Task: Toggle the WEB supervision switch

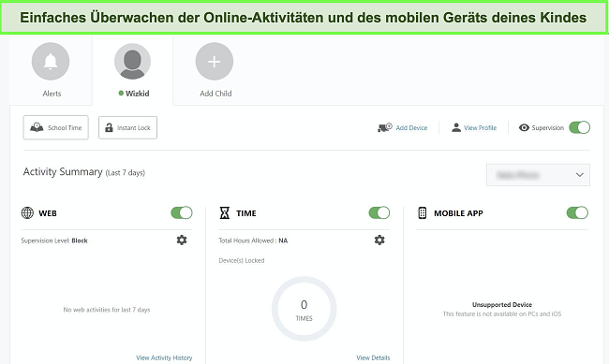Action: [x=182, y=212]
